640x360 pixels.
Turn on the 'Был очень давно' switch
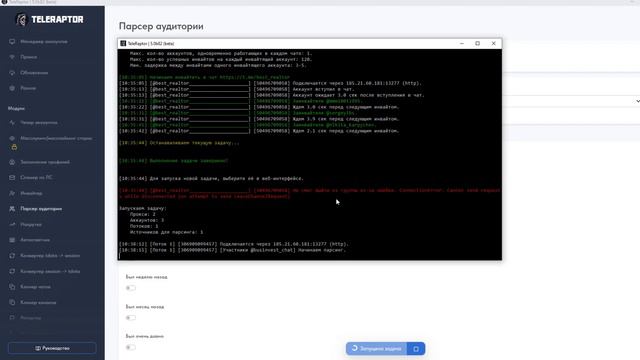tap(131, 347)
